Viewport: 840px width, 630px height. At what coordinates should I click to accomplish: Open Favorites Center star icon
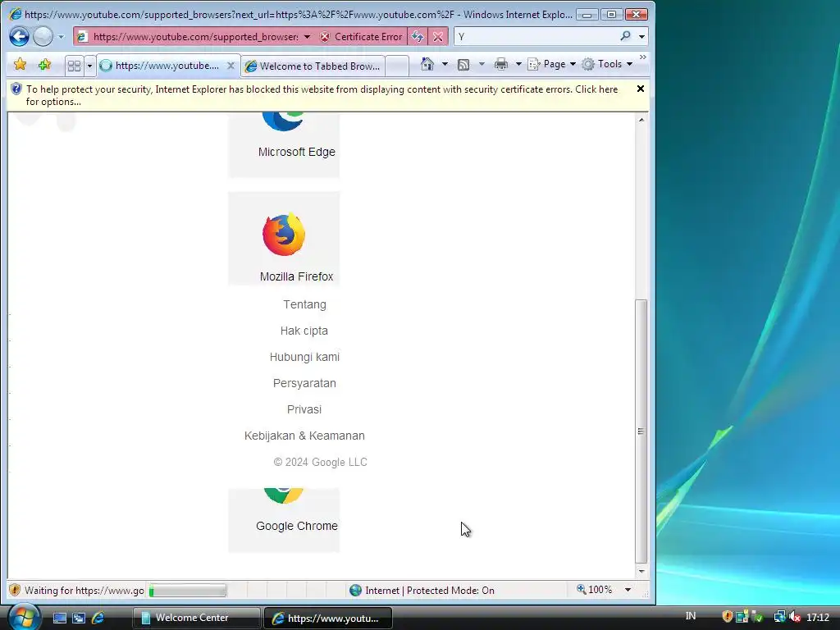[20, 65]
